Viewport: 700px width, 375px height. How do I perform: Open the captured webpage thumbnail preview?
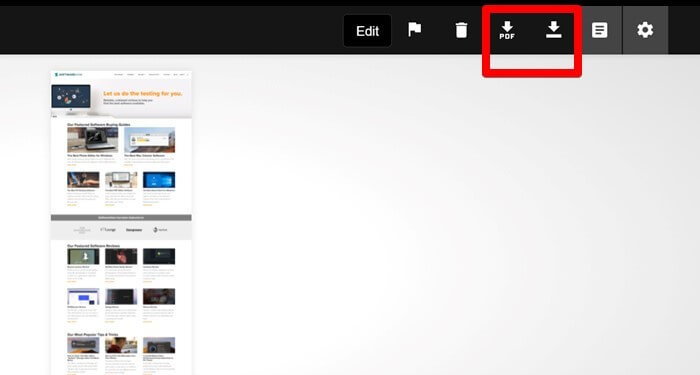pos(121,223)
